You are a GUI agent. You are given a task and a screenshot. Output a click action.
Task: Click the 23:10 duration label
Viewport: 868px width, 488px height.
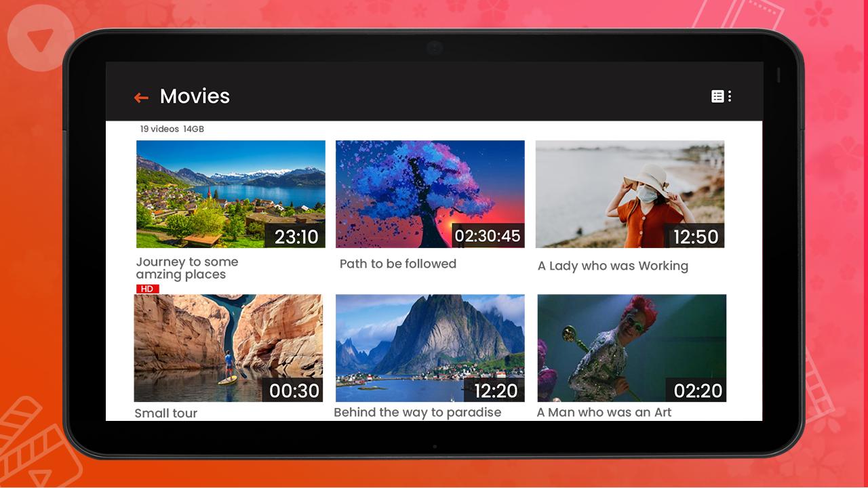pos(296,237)
